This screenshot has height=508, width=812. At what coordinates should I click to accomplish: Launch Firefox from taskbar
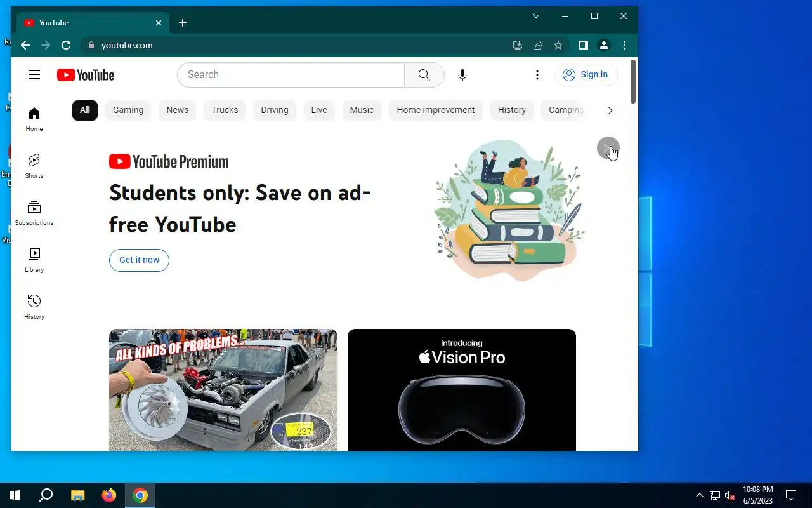click(x=109, y=495)
